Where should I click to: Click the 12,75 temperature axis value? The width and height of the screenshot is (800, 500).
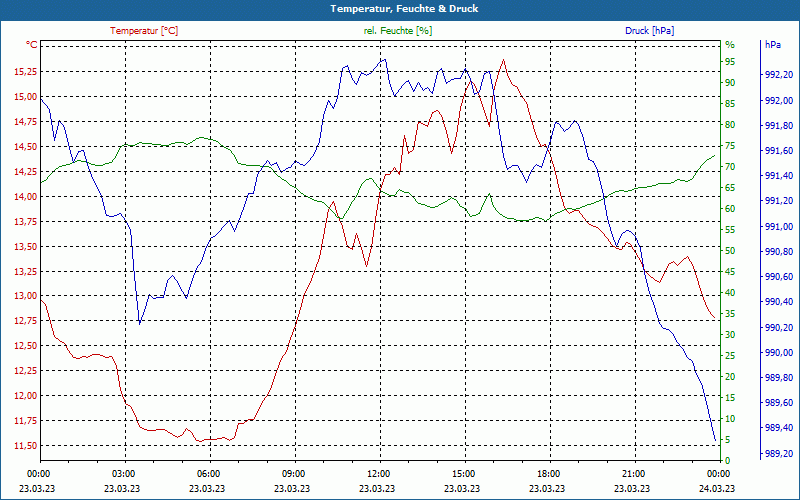pyautogui.click(x=26, y=321)
